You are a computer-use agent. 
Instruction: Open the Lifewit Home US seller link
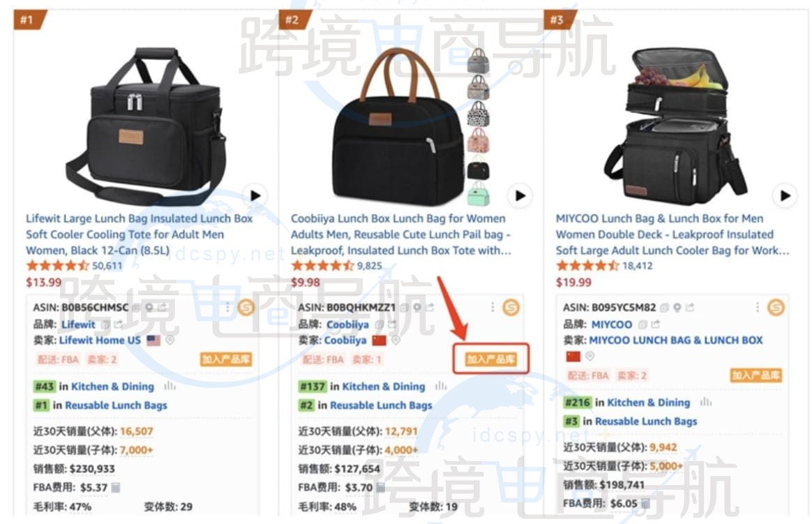[100, 340]
